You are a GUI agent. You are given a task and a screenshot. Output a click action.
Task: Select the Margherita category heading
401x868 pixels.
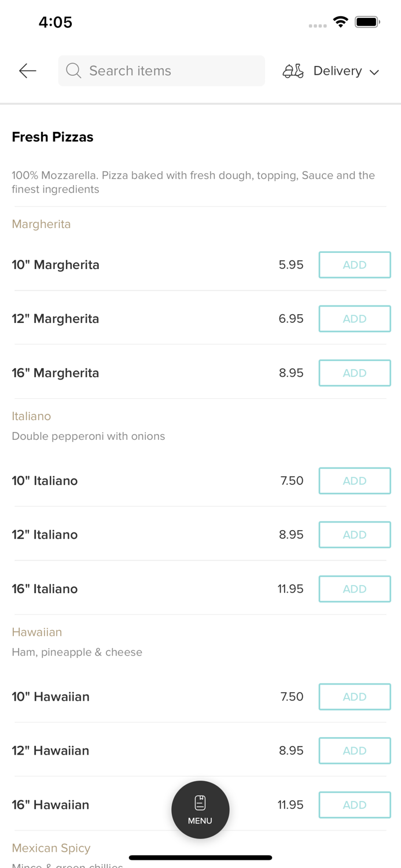point(41,224)
